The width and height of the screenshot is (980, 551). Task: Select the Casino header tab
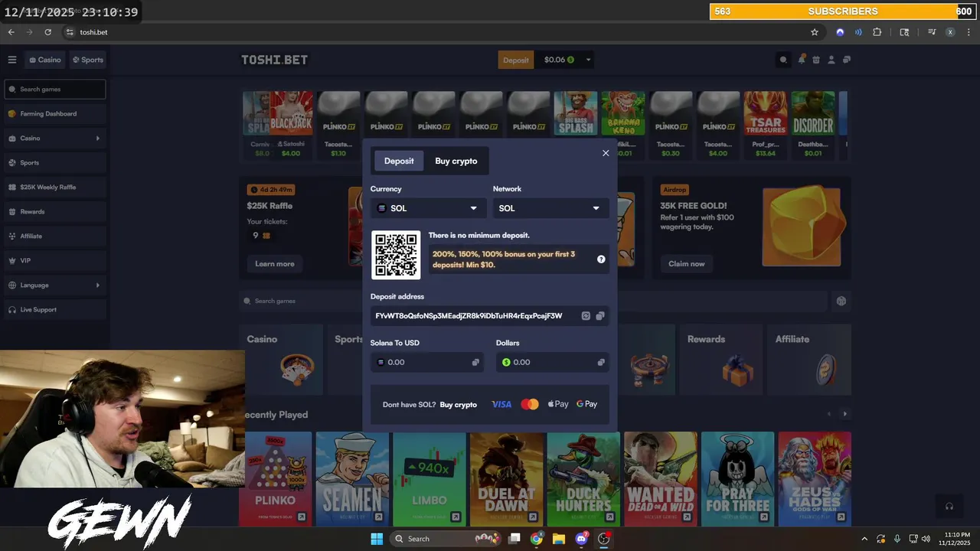click(x=44, y=60)
